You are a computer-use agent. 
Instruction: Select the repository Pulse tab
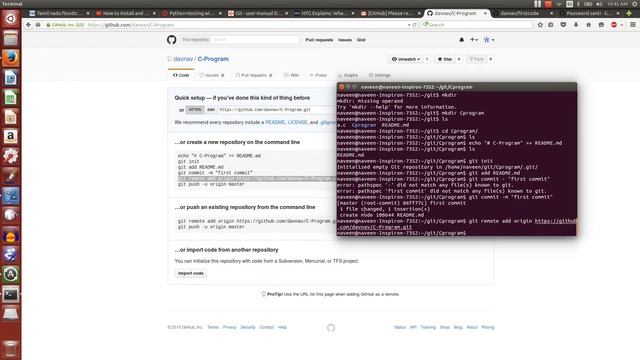coord(318,76)
